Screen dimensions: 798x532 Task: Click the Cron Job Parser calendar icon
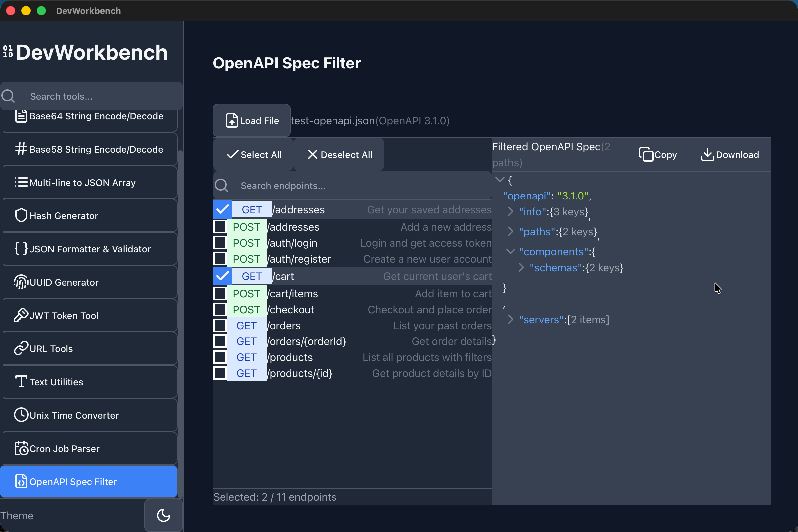point(21,448)
